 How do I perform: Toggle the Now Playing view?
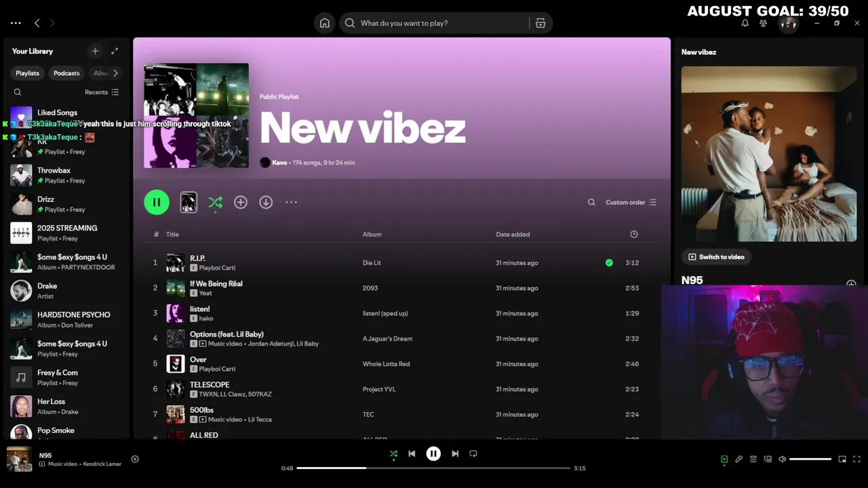click(x=724, y=459)
